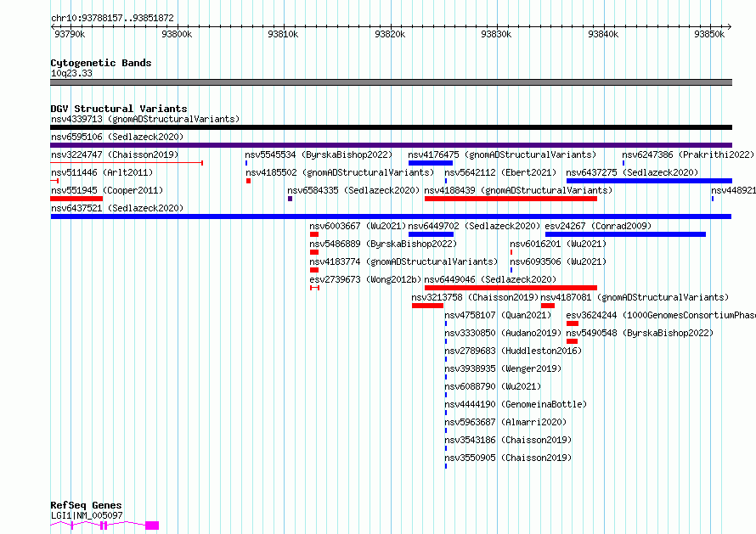Select nsv6247386 (Prakrithi2022) label
Screen dimensions: 756x534
(x=688, y=155)
